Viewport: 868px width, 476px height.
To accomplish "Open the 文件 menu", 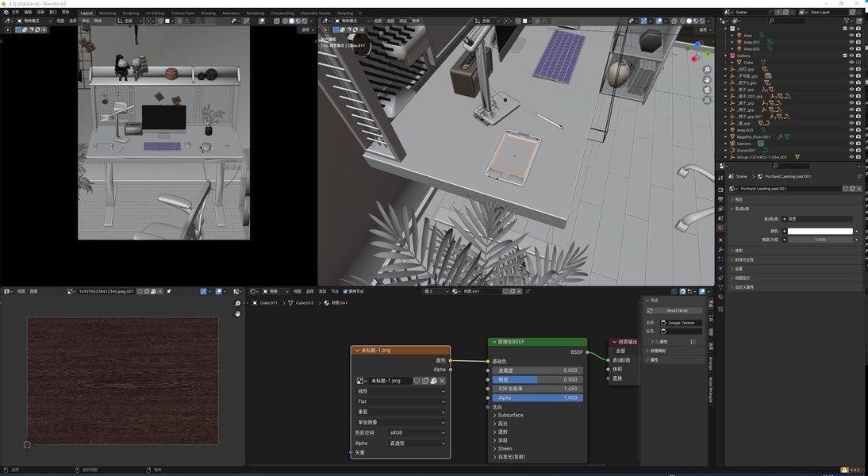I will [x=16, y=12].
